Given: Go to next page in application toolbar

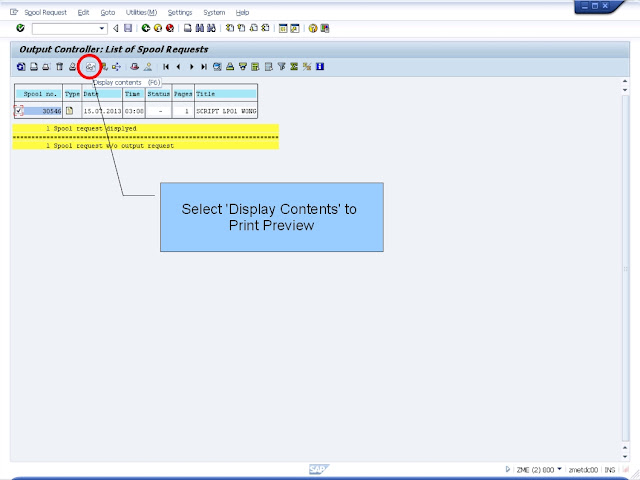Looking at the screenshot, I should click(x=191, y=67).
